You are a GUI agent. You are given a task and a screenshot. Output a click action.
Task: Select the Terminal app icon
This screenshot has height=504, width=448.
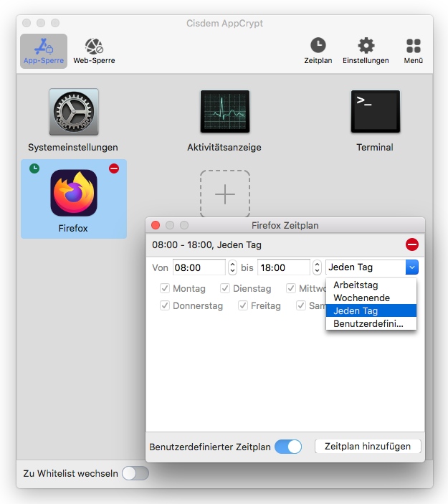pos(375,113)
